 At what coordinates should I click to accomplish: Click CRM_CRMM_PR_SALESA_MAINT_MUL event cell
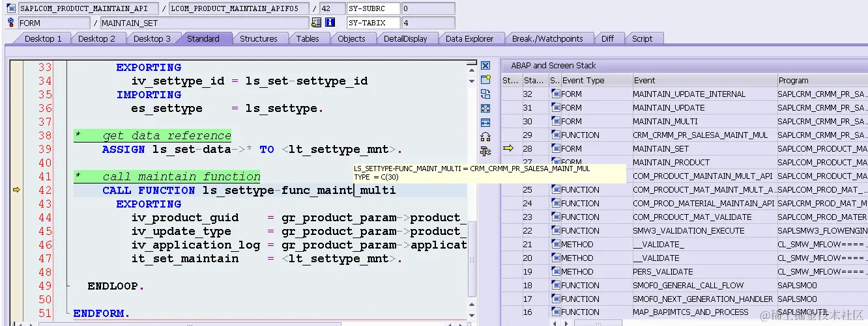point(704,135)
